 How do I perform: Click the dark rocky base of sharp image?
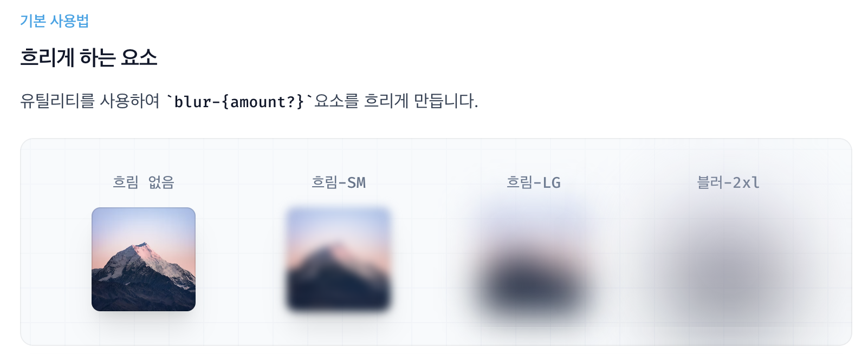pyautogui.click(x=144, y=295)
